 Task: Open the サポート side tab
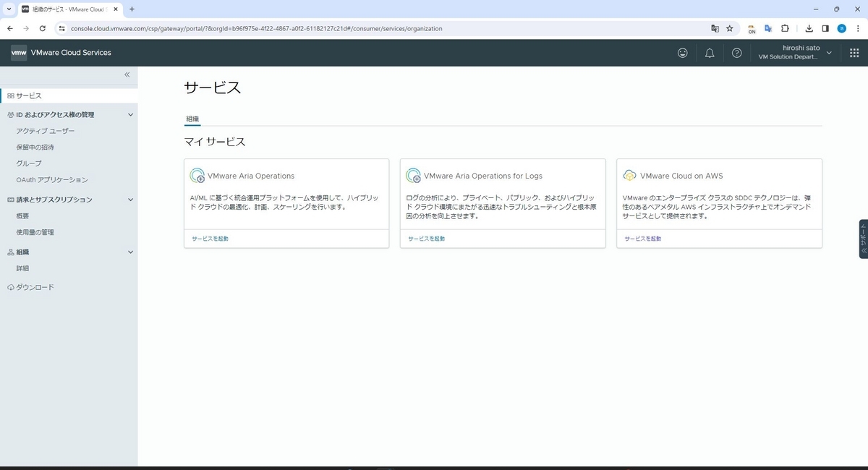863,239
